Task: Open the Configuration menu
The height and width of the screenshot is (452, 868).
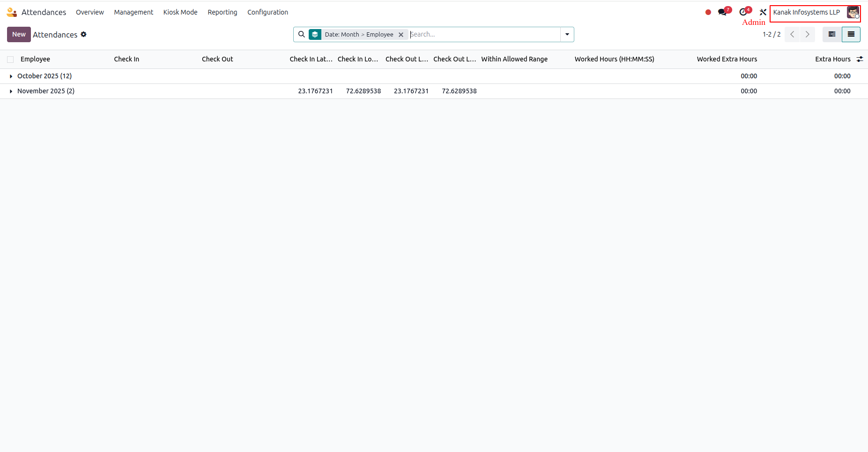Action: (268, 12)
